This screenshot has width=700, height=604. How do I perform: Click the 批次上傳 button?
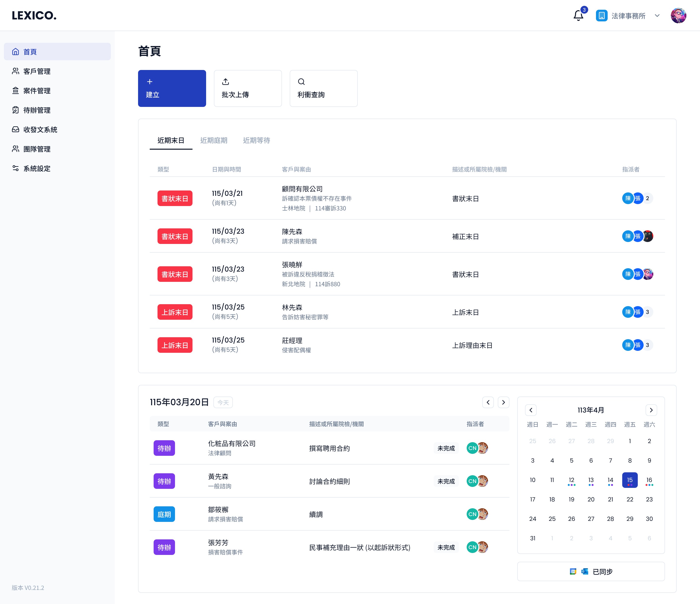click(x=248, y=88)
